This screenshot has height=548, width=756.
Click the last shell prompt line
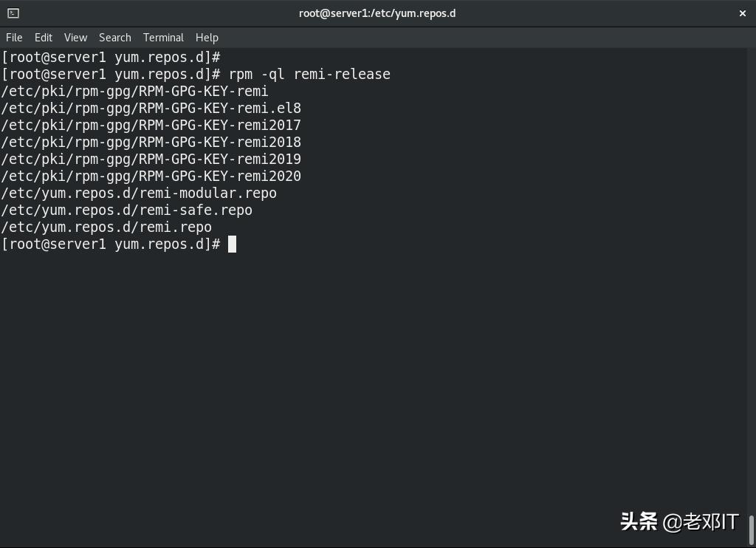pyautogui.click(x=111, y=244)
